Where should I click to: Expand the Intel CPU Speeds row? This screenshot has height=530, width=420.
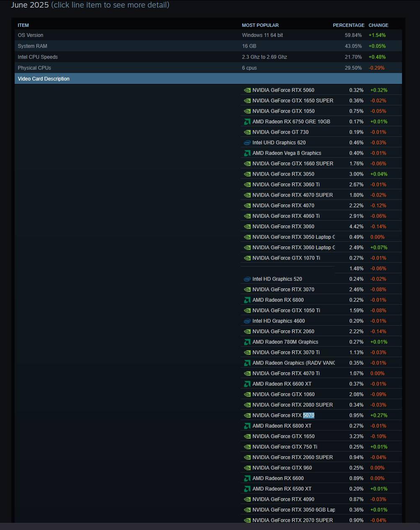point(208,57)
